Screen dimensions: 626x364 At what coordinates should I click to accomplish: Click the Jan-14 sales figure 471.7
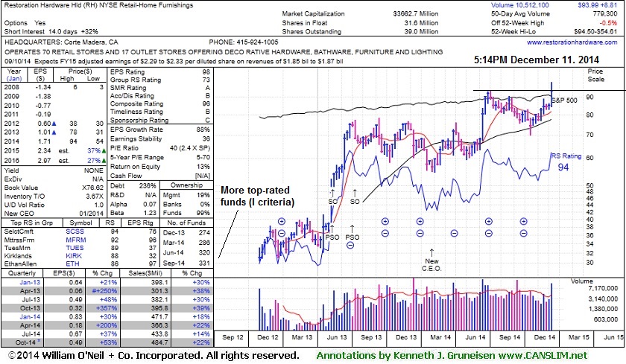pos(159,317)
